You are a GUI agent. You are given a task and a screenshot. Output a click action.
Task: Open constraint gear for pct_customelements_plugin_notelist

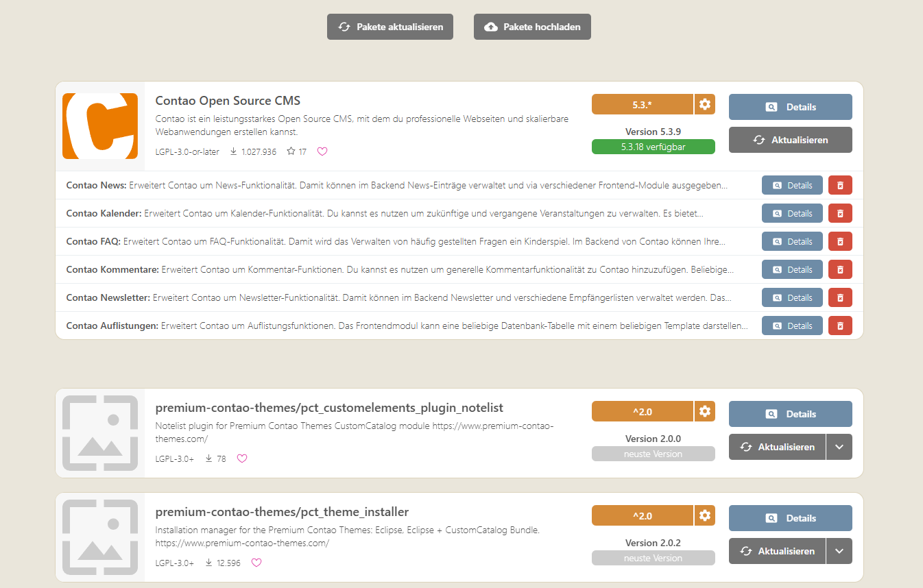coord(705,411)
